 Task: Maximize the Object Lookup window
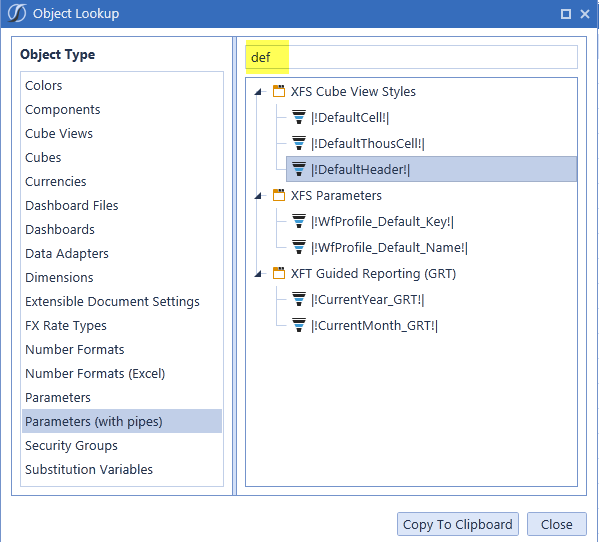(x=566, y=14)
